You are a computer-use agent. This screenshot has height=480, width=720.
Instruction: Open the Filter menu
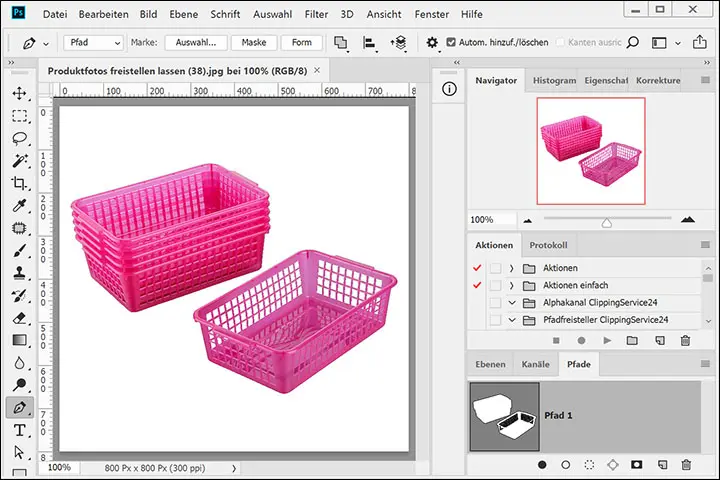pos(316,15)
